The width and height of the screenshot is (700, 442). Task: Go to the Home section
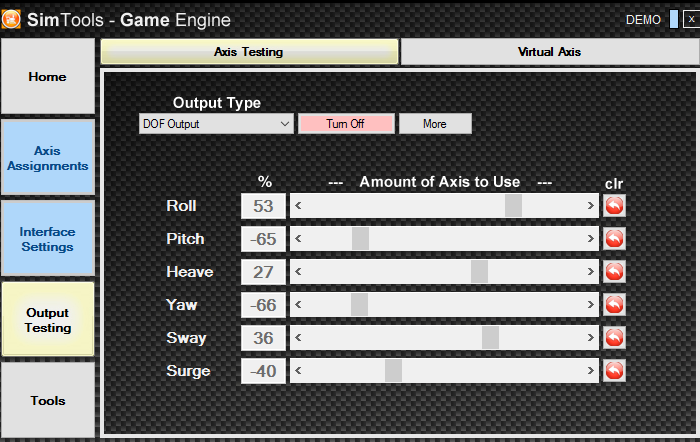(48, 76)
